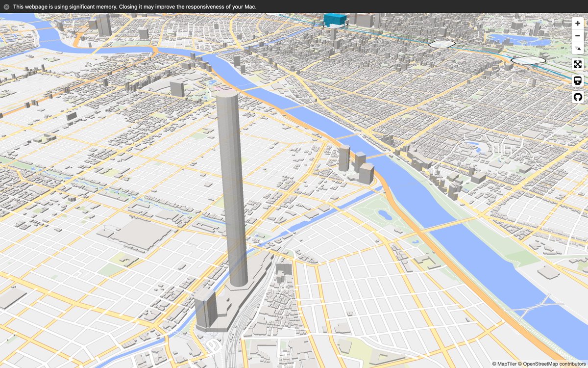
Task: Dismiss the memory warning banner
Action: point(6,7)
